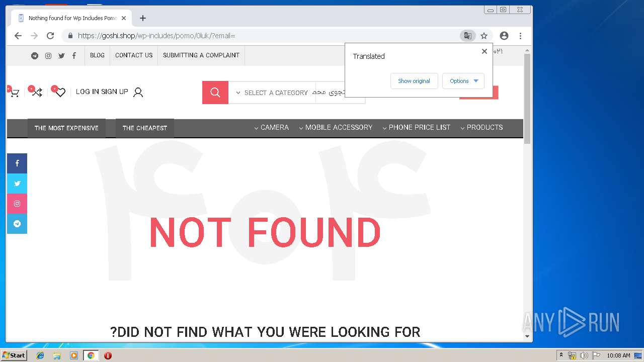Open the Chrome profile avatar icon
Viewport: 644px width, 362px height.
point(504,36)
